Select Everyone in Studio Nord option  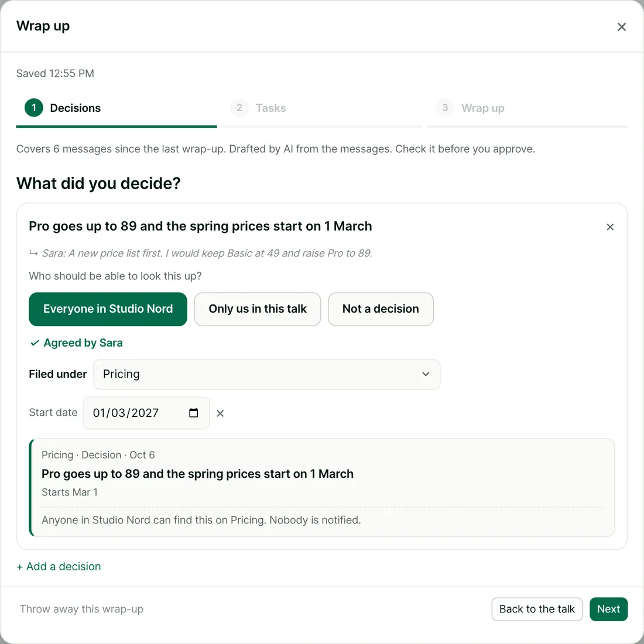tap(108, 309)
